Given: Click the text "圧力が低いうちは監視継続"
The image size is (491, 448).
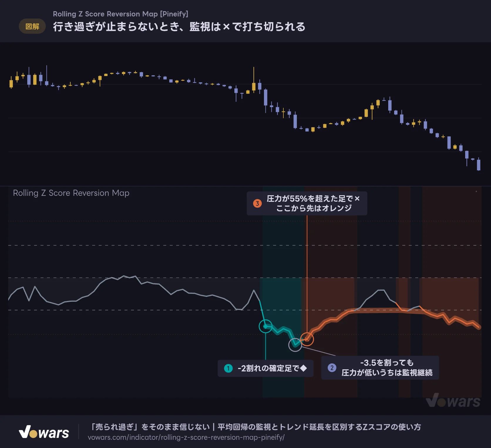Looking at the screenshot, I should click(x=387, y=373).
